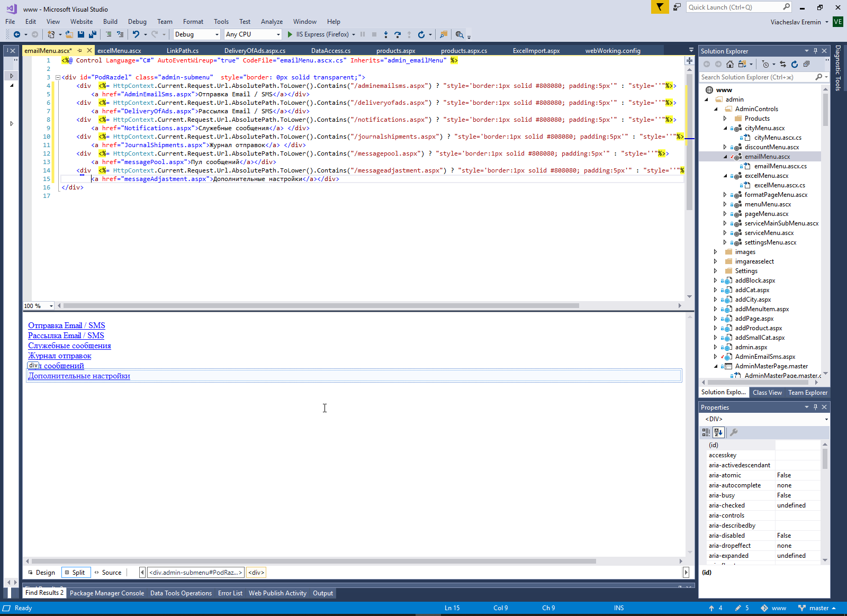The width and height of the screenshot is (847, 616).
Task: Collapse all items in Solution Explorer
Action: tap(806, 64)
